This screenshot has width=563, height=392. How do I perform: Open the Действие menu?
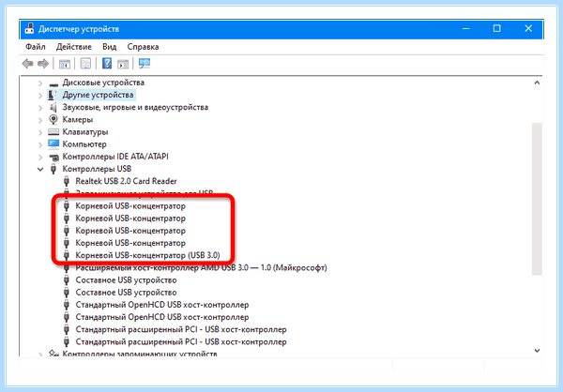point(73,47)
